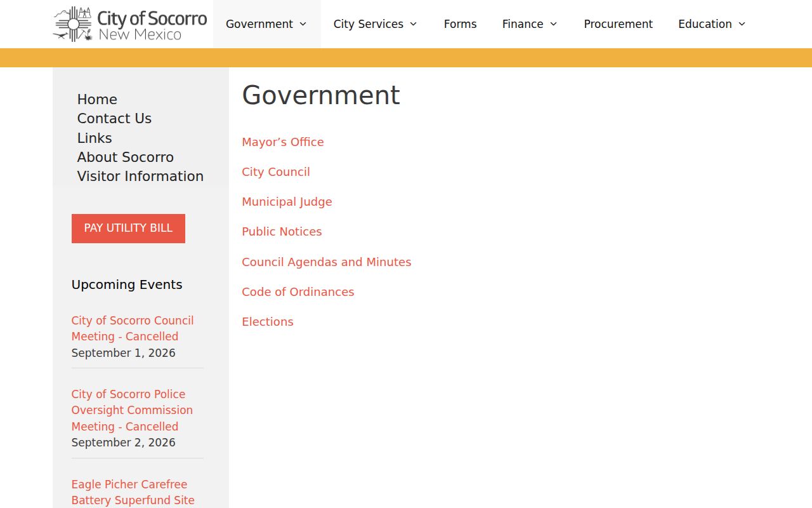This screenshot has width=812, height=508.
Task: Open the City of Socorro Council Meeting event
Action: click(133, 328)
